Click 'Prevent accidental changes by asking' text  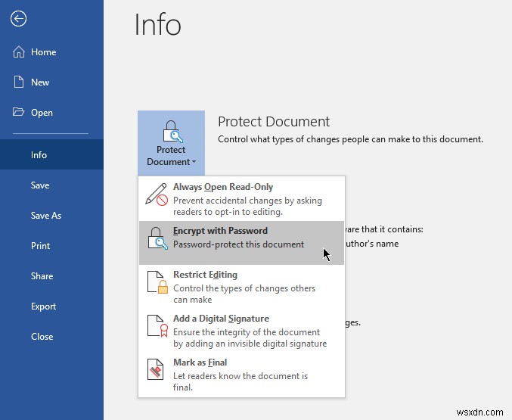pyautogui.click(x=247, y=201)
